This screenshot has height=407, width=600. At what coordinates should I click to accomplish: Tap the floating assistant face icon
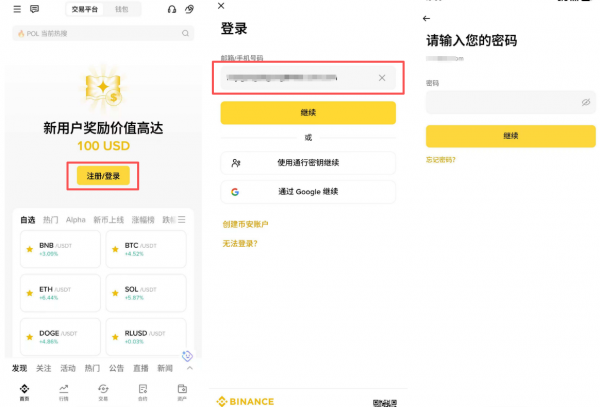(187, 356)
